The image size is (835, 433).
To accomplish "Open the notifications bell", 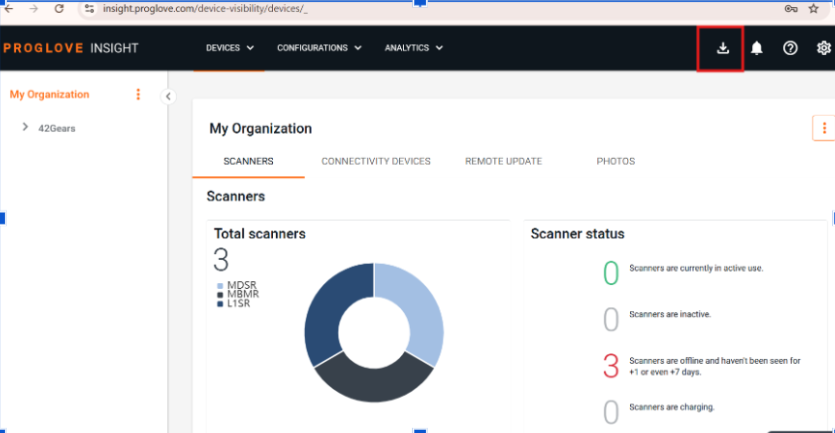I will click(756, 48).
